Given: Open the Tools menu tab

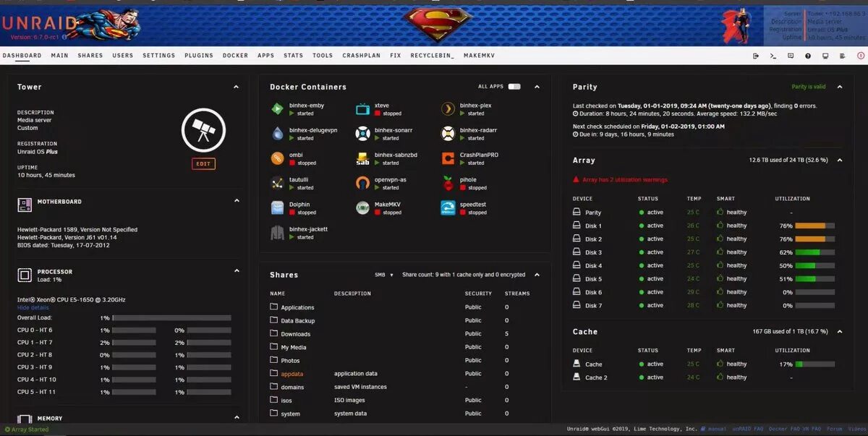Looking at the screenshot, I should [323, 56].
